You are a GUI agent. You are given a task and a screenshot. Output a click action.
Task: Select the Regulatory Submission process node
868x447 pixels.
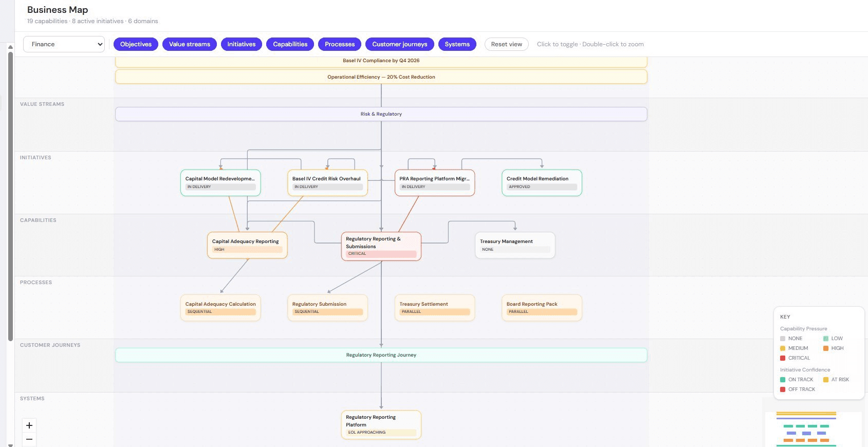[x=327, y=308]
